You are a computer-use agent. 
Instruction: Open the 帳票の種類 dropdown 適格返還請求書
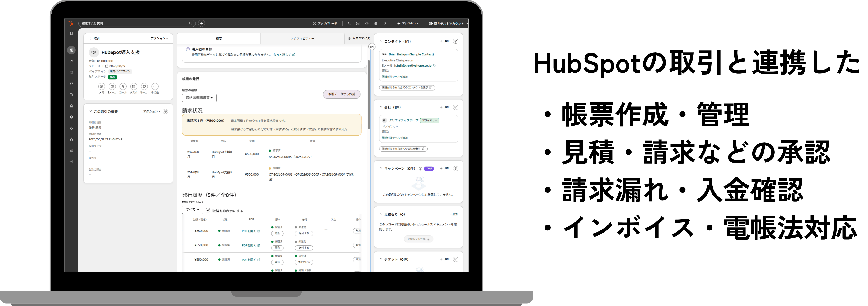199,98
